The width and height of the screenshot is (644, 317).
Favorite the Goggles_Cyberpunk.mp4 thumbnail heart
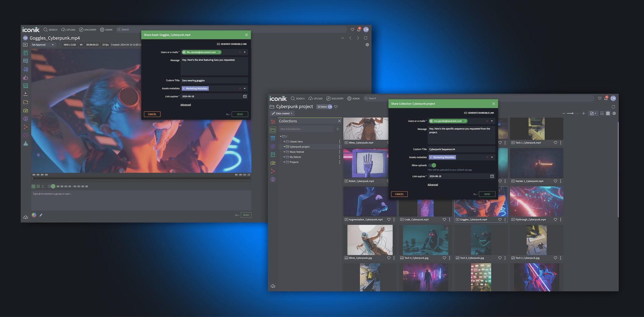tap(500, 219)
